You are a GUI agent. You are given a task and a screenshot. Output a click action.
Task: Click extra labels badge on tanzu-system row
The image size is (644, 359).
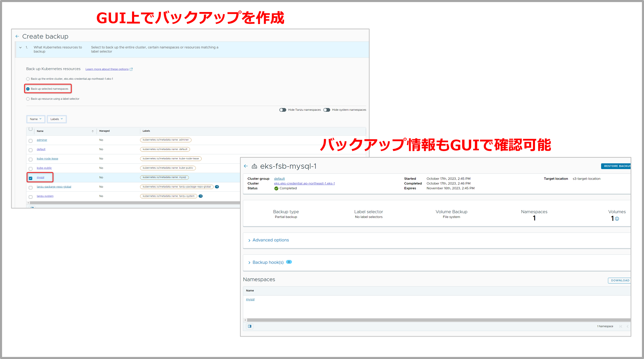point(201,196)
